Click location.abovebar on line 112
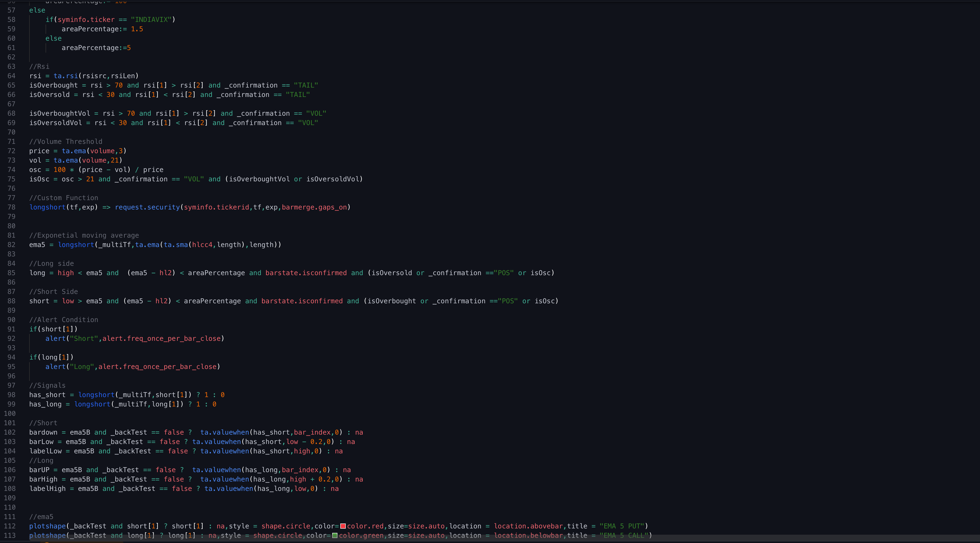The image size is (980, 543). click(529, 526)
